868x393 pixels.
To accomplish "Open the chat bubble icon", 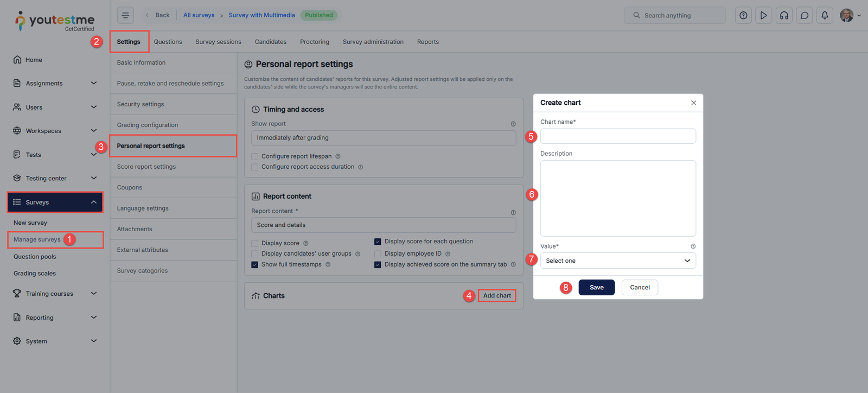I will tap(805, 15).
